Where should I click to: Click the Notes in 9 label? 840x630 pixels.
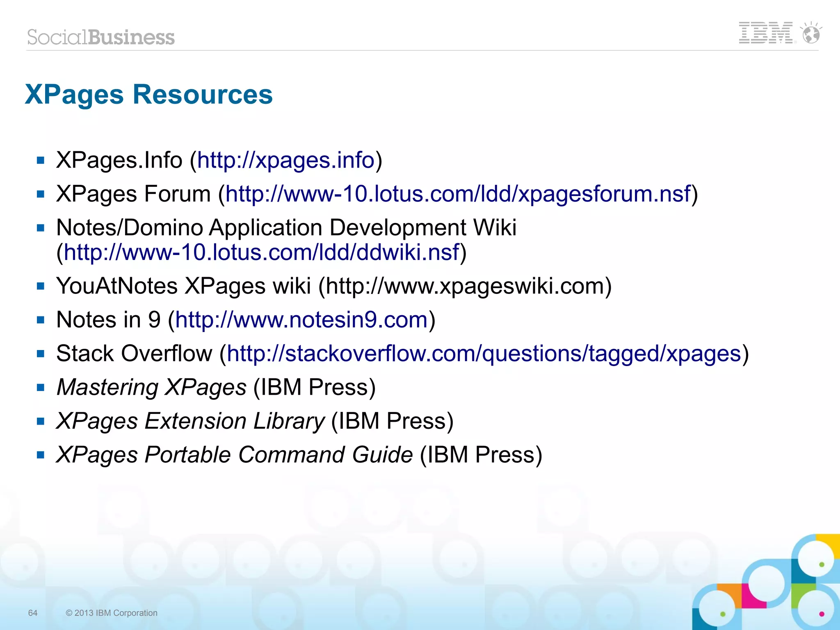pos(108,320)
